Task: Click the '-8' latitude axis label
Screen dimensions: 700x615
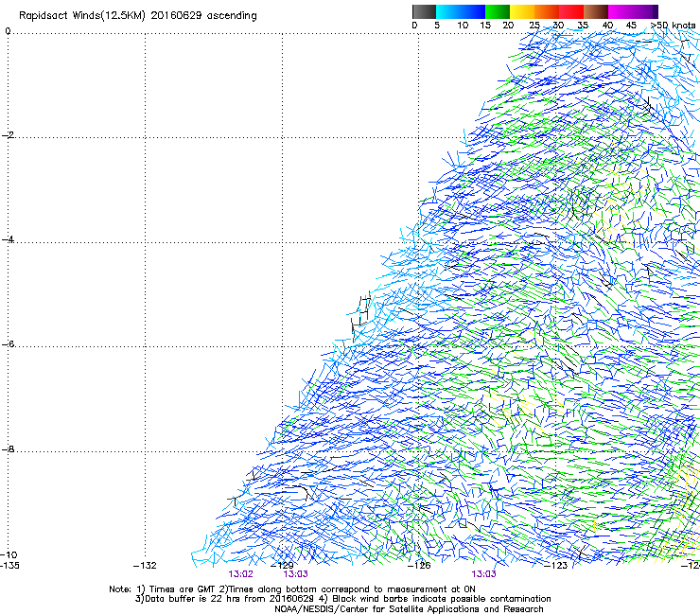Action: [x=8, y=448]
